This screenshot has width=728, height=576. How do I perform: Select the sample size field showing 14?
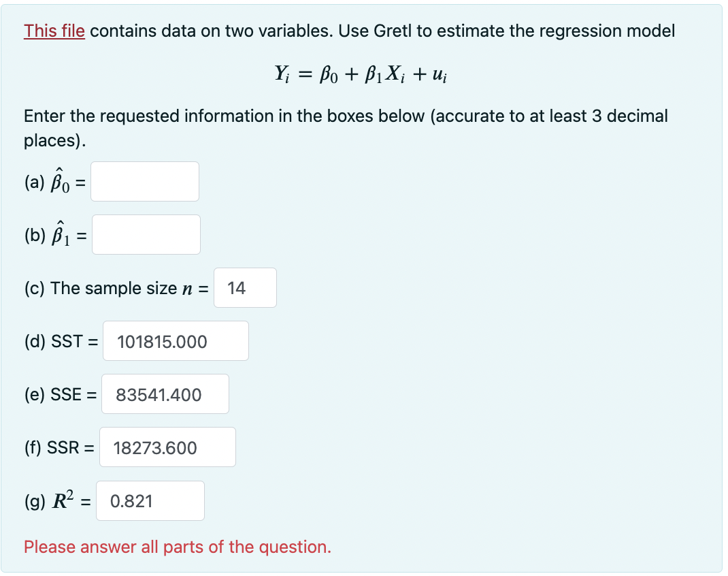(x=245, y=288)
